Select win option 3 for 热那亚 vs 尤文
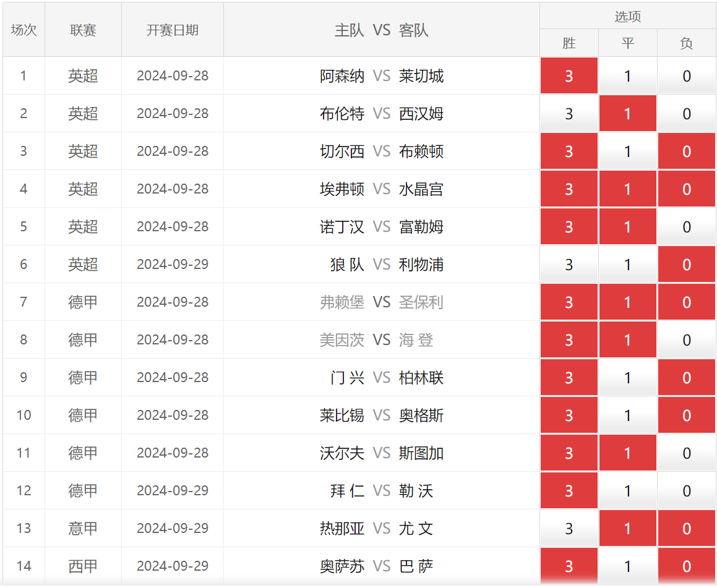717x588 pixels. tap(569, 528)
